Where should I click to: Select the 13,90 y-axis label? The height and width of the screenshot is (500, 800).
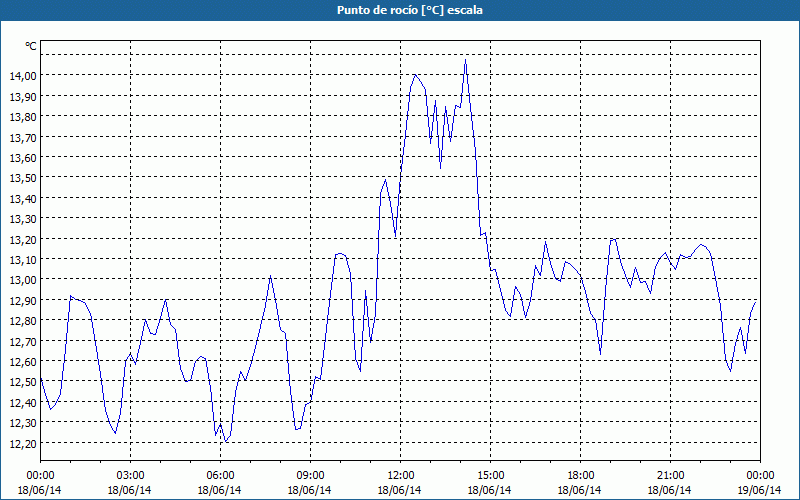[x=23, y=96]
